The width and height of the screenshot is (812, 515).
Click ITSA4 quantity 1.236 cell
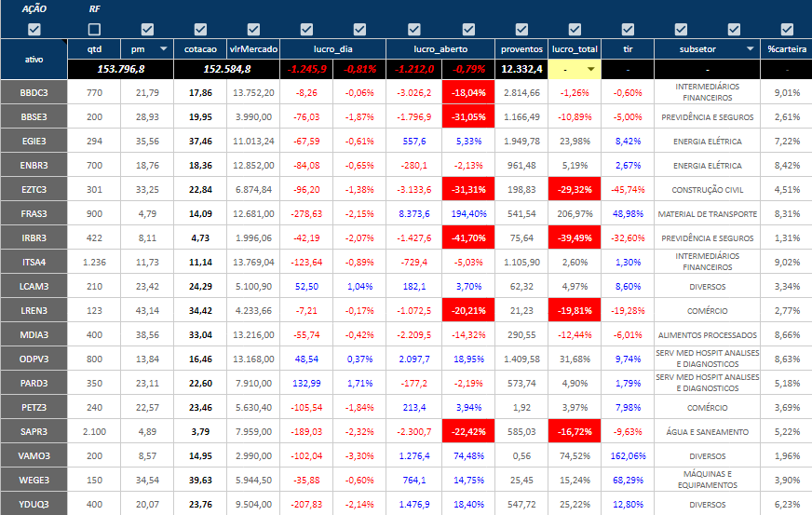[94, 263]
